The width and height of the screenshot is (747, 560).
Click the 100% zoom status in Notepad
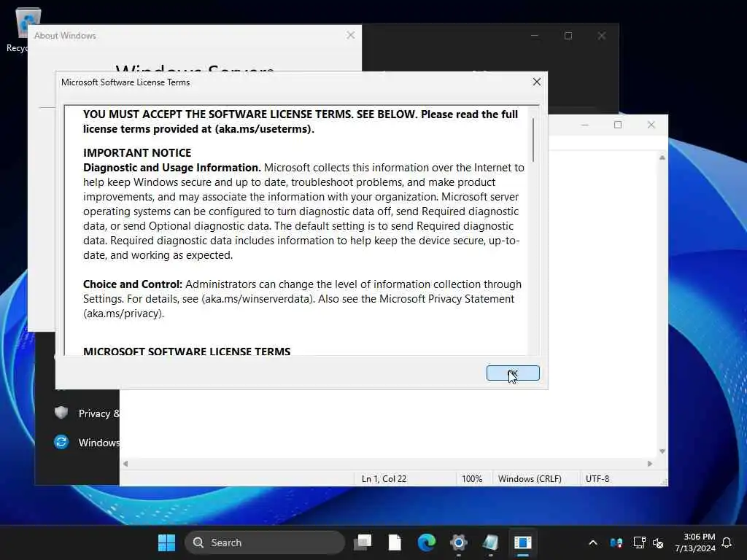coord(472,478)
